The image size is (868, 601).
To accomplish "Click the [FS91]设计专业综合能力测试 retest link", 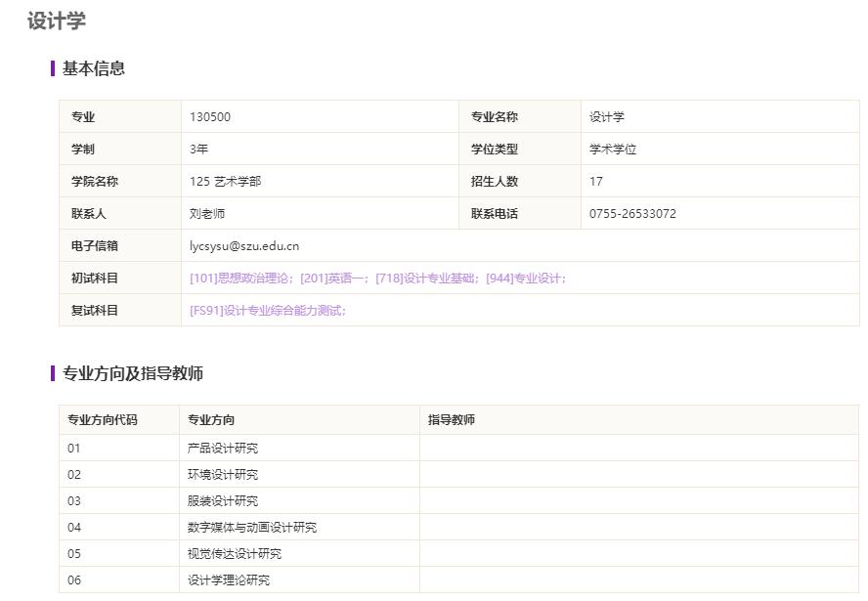I will point(267,311).
